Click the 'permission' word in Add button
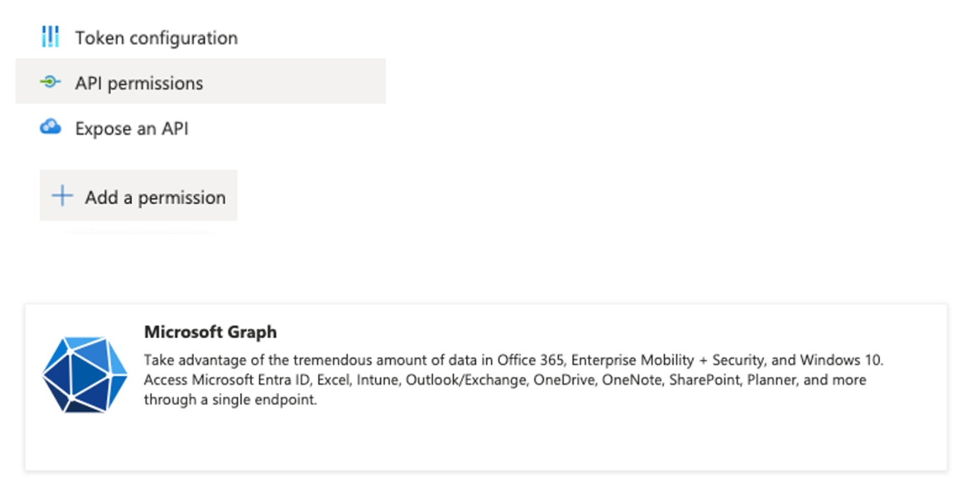Viewport: 980px width, 484px height. 181,198
